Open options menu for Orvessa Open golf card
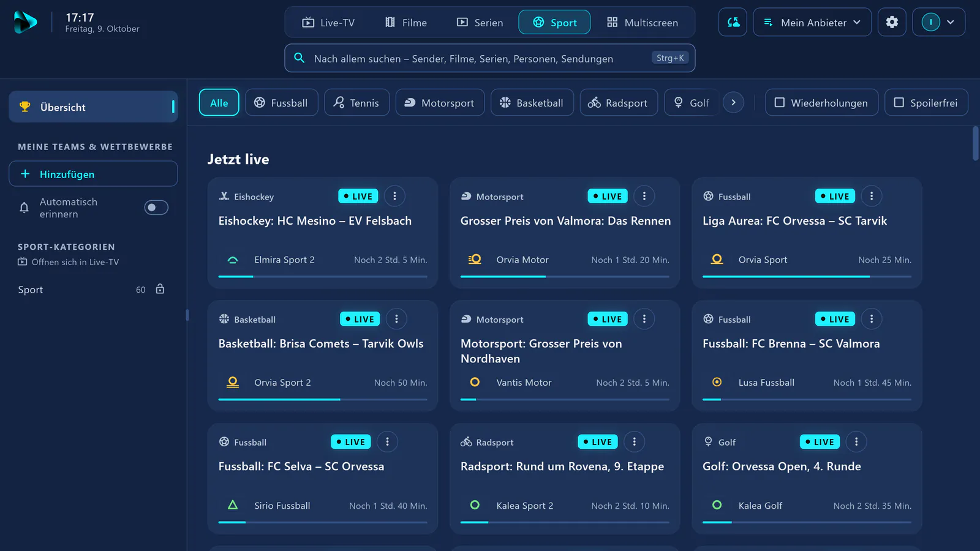The width and height of the screenshot is (980, 551). coord(856,441)
